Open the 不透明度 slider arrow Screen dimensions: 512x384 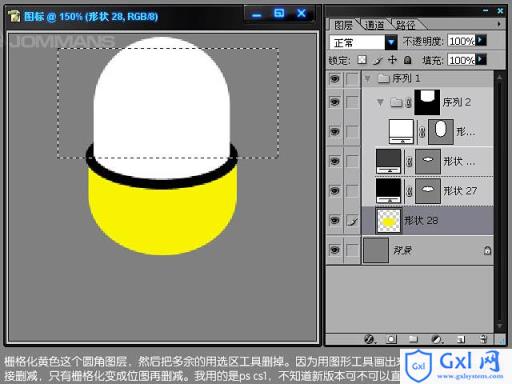480,40
